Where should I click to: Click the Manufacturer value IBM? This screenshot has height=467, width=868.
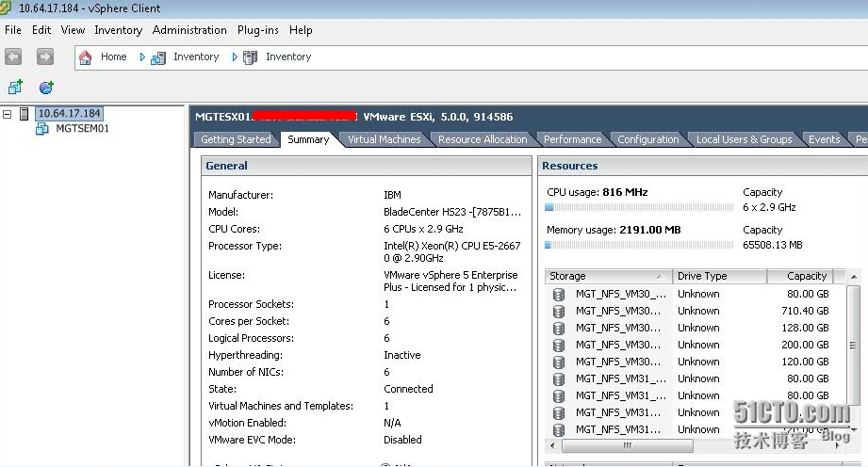[x=392, y=195]
